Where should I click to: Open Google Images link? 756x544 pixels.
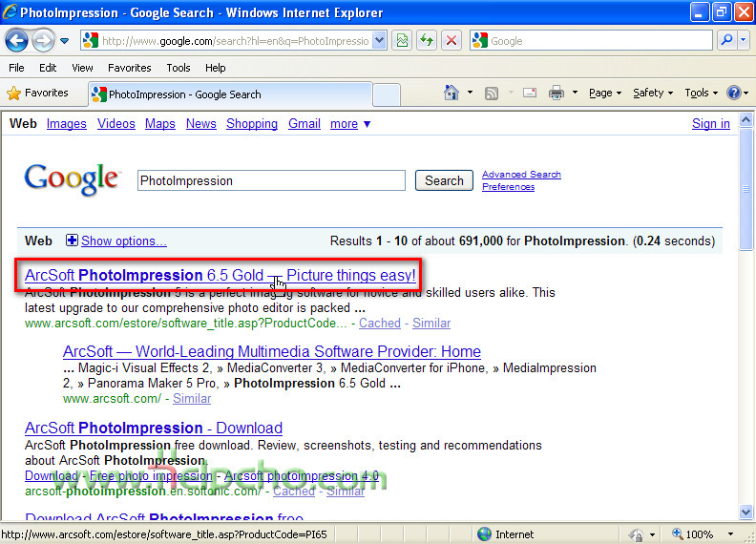pos(67,124)
